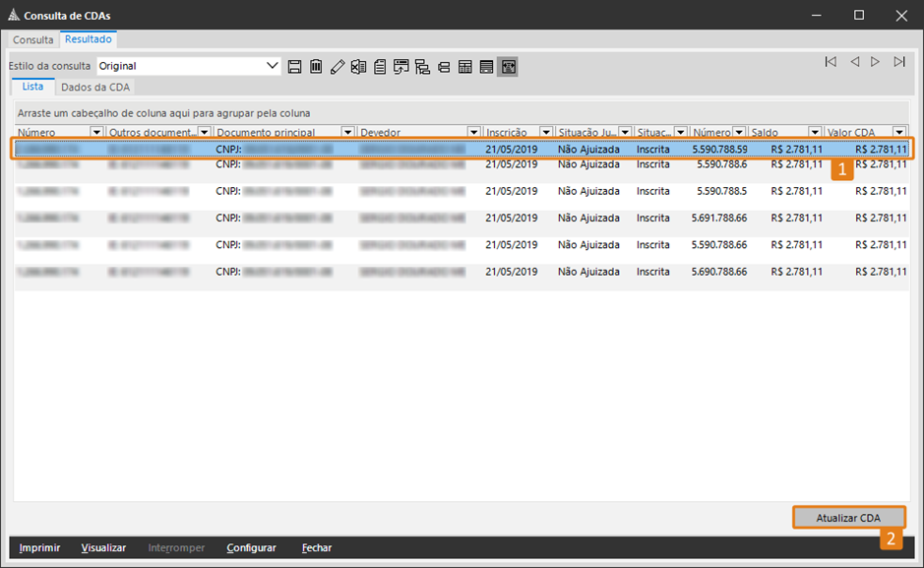This screenshot has height=568, width=924.
Task: Open the Dados da CDA tab
Action: (x=94, y=88)
